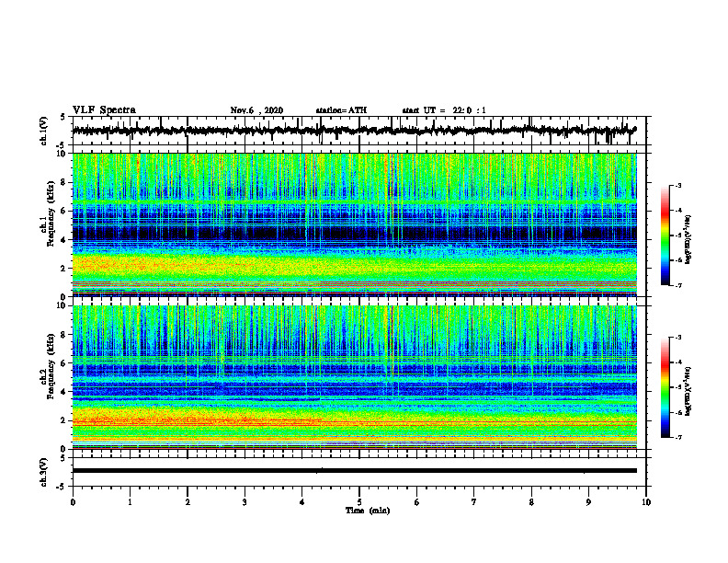Click the ch.2 color scale "-7" label
This screenshot has width=728, height=563.
click(x=678, y=438)
